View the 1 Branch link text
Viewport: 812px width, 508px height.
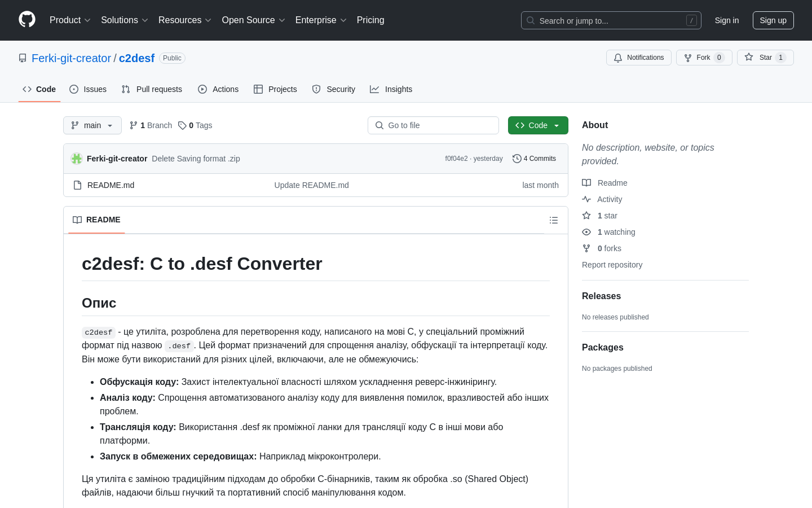pyautogui.click(x=156, y=125)
